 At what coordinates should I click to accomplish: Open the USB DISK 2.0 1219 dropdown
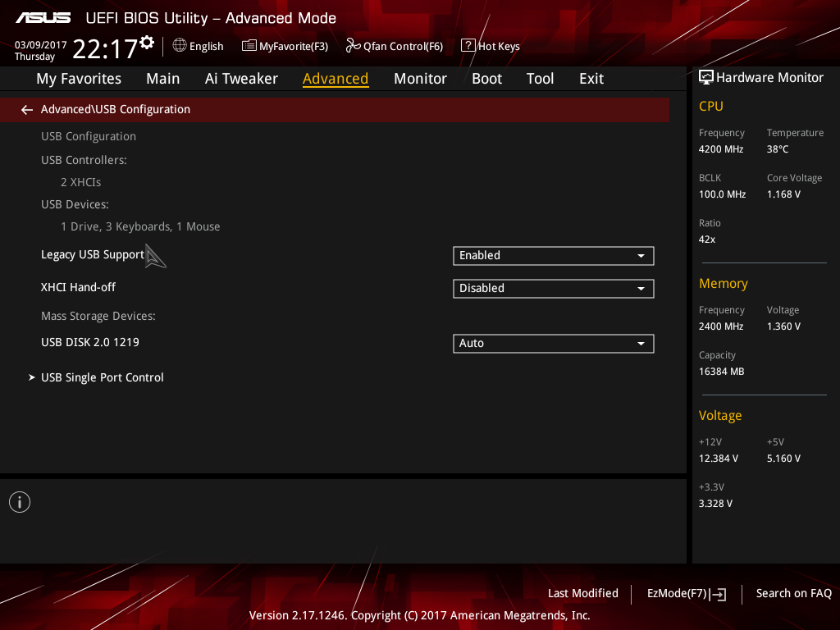[x=554, y=344]
